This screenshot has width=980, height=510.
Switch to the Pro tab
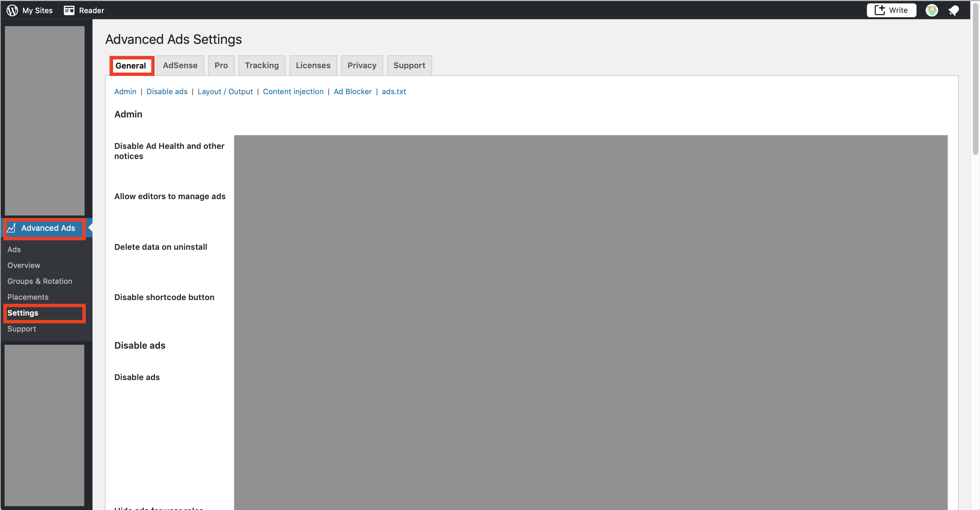[x=221, y=65]
